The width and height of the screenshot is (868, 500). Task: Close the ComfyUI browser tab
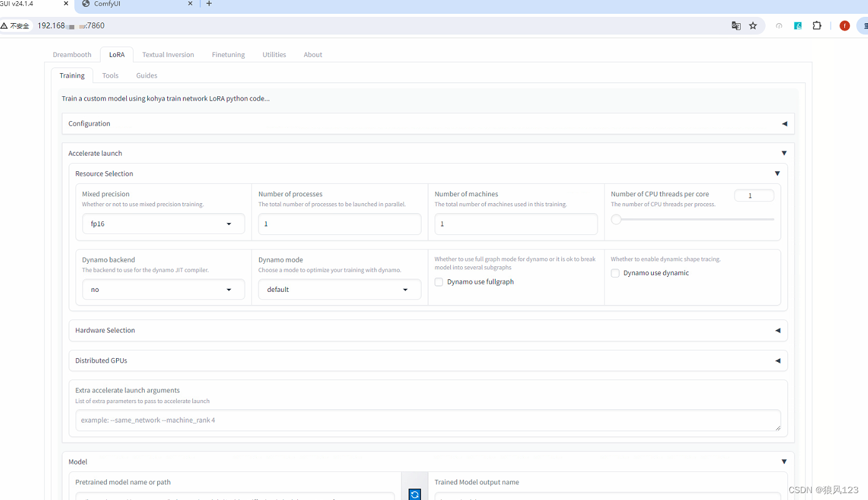(x=190, y=4)
